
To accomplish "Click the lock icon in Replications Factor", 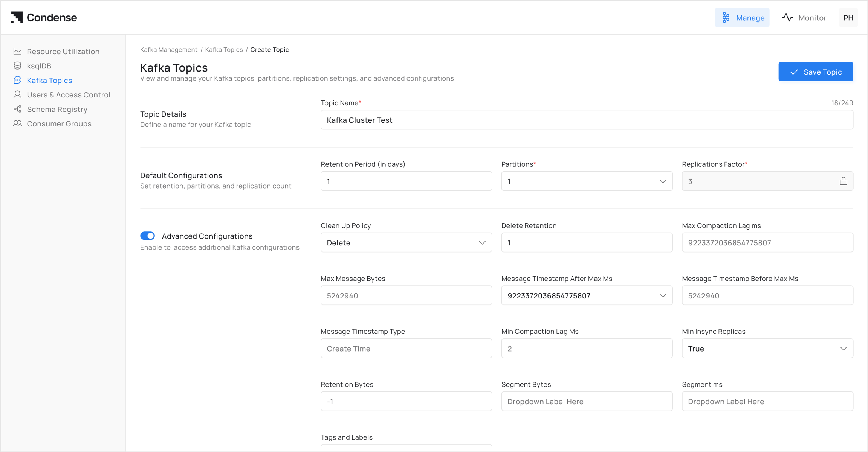I will 843,181.
